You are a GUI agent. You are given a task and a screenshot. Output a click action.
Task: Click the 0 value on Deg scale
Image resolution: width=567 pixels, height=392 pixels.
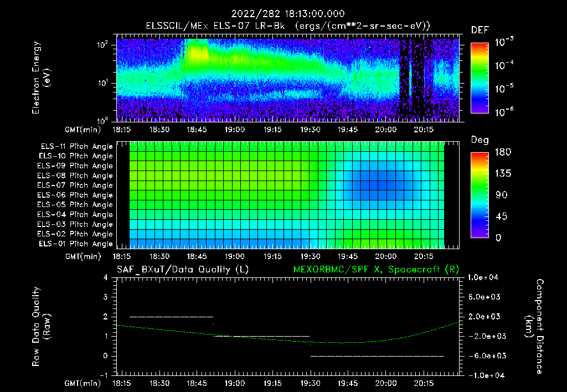(x=498, y=238)
